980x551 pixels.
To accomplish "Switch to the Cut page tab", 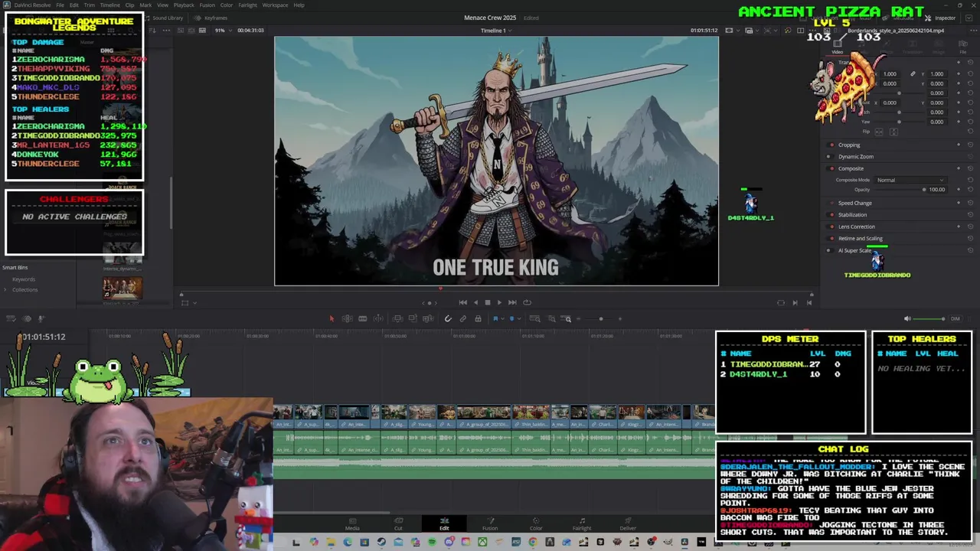I will [x=398, y=524].
